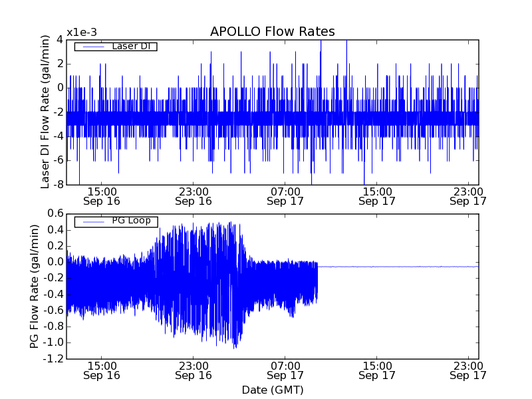The width and height of the screenshot is (532, 399).
Task: Click the -0.4 tick on PG Flow axis
Action: 53,294
